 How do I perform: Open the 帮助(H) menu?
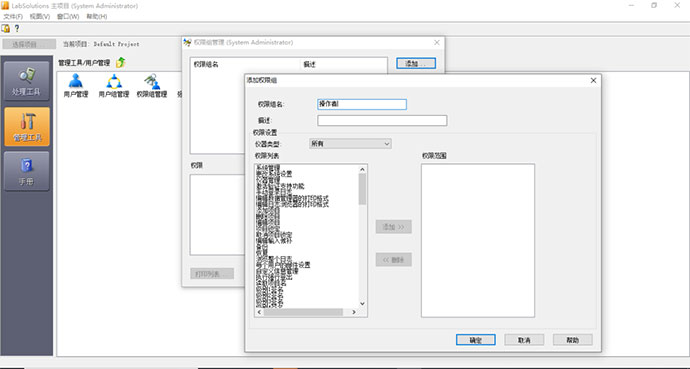[x=96, y=16]
